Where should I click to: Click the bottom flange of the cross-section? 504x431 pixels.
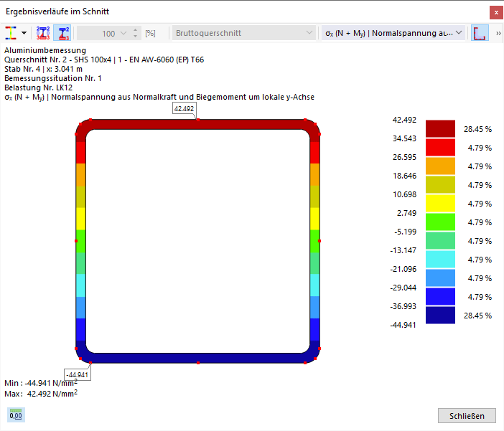click(198, 358)
